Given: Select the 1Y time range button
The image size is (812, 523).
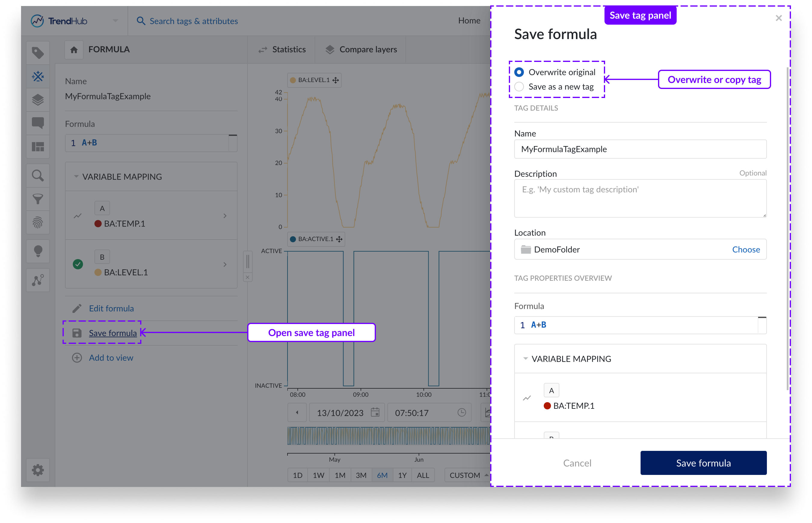Looking at the screenshot, I should coord(402,475).
